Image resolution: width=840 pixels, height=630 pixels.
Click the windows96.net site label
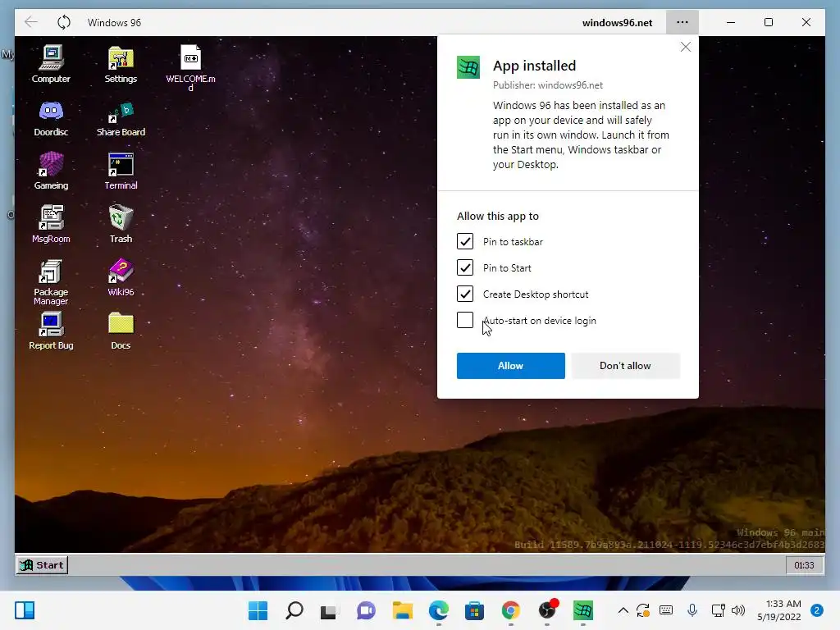(x=617, y=22)
